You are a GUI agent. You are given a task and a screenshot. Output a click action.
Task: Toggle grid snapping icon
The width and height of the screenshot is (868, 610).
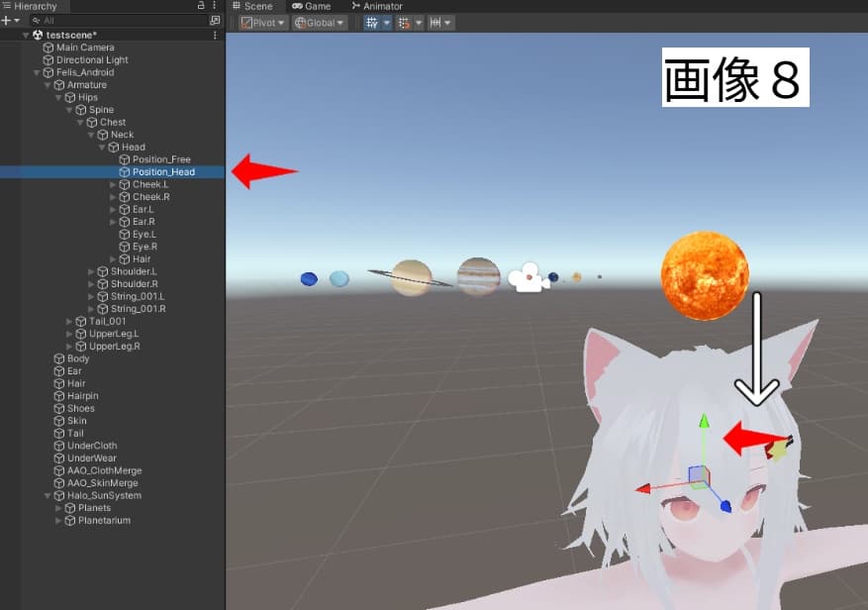[x=404, y=23]
